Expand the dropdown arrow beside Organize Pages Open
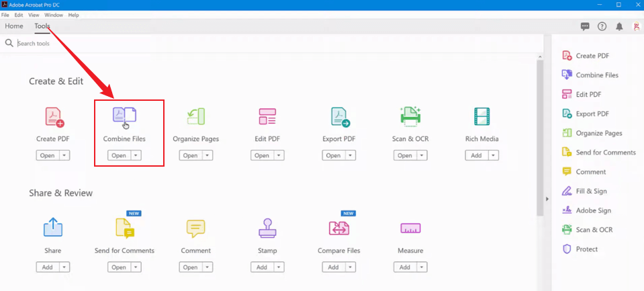This screenshot has width=644, height=291. 208,155
